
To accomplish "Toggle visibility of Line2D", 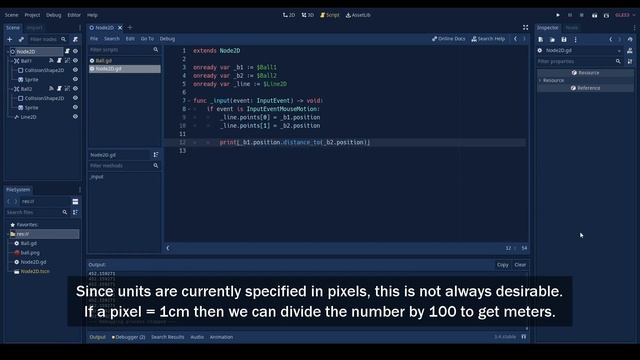I will point(75,117).
